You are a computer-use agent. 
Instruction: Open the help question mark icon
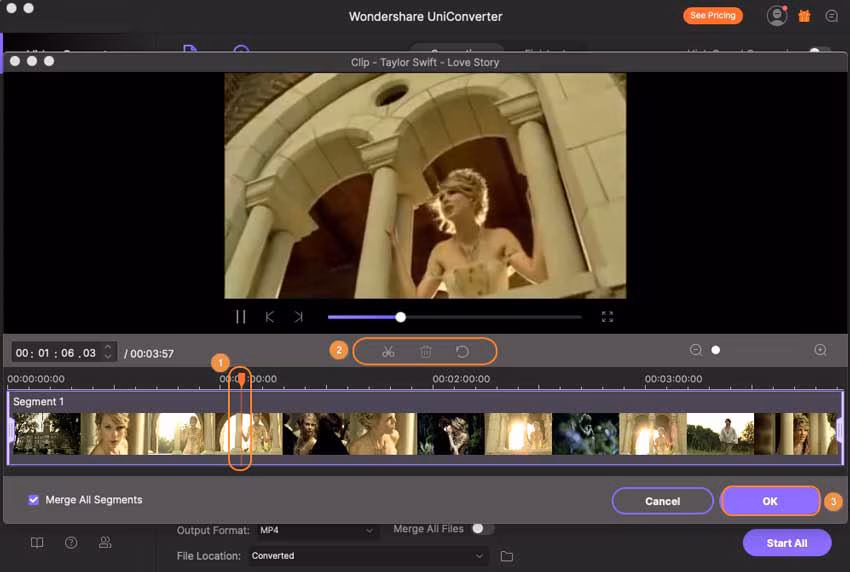pos(71,543)
